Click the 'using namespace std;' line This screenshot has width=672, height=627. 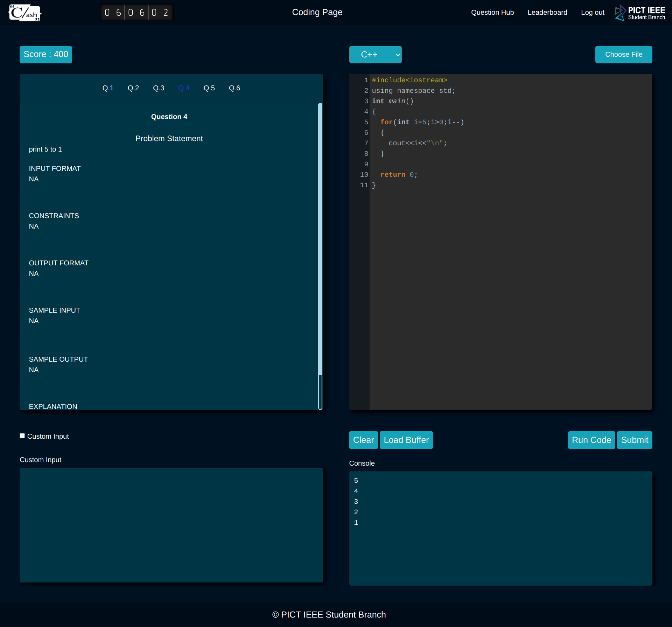(413, 91)
